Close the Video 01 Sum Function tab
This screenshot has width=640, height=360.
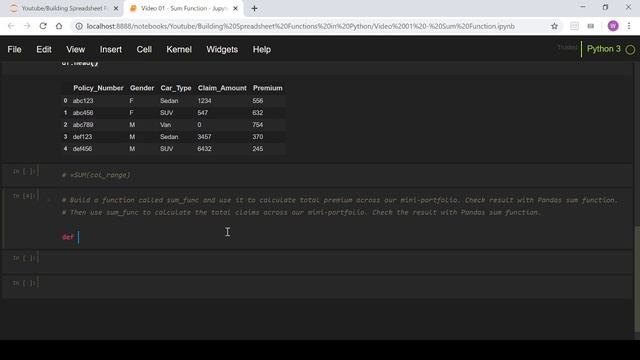tap(235, 8)
